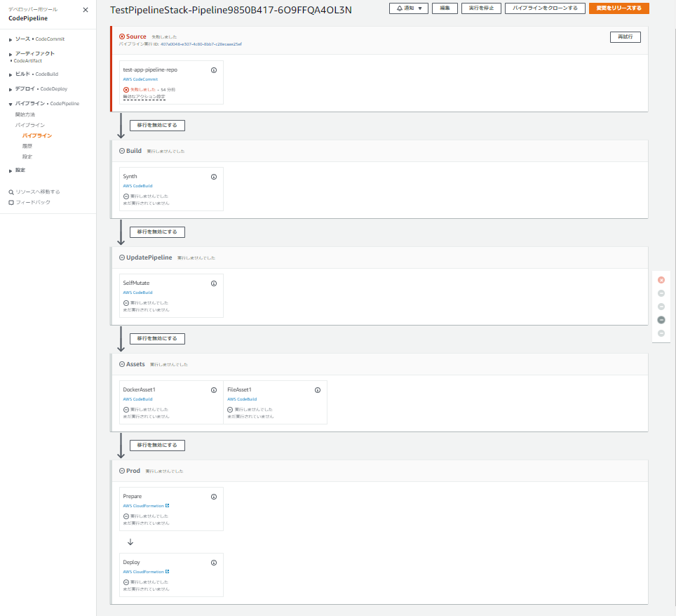Click the 編集 button

445,8
